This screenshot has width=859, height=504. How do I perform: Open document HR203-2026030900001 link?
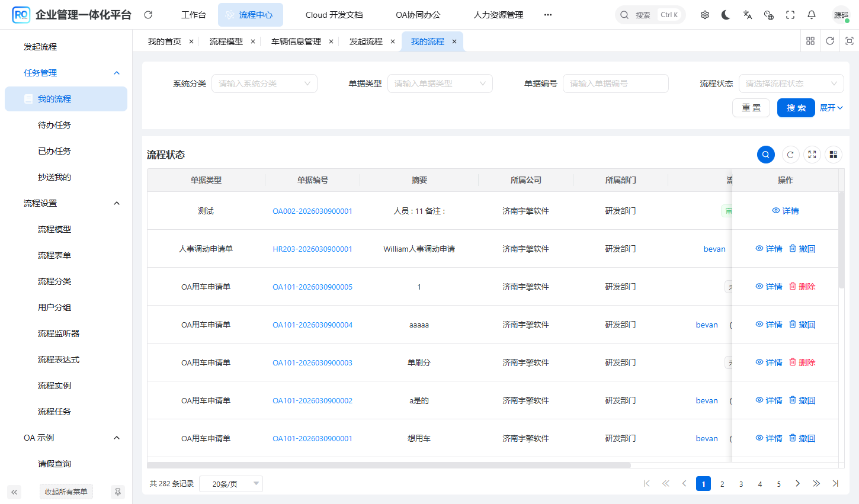(313, 249)
